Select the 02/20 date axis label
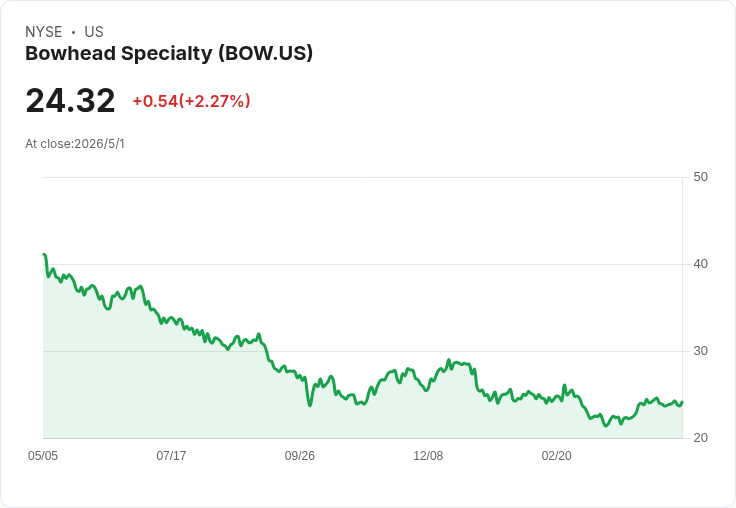The height and width of the screenshot is (508, 736). coord(557,455)
